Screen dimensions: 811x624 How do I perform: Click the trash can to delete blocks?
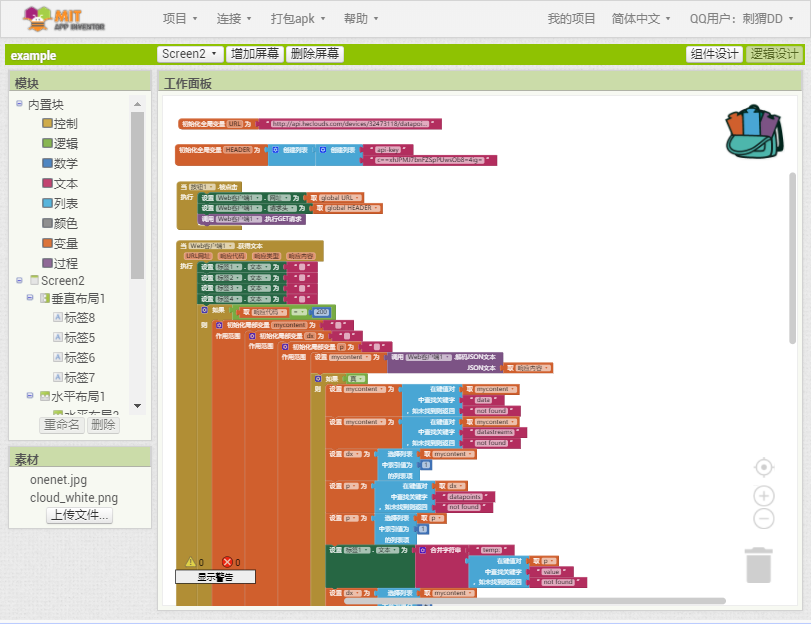[x=758, y=565]
